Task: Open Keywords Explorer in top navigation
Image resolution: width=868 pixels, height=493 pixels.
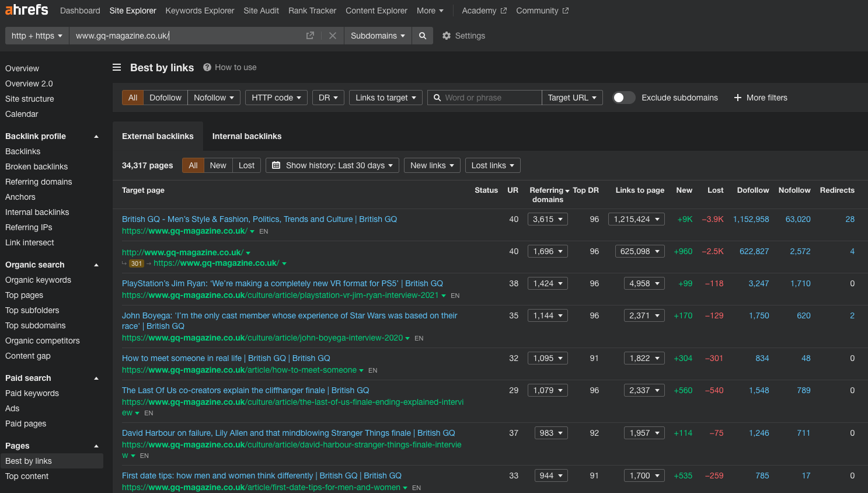Action: point(200,11)
